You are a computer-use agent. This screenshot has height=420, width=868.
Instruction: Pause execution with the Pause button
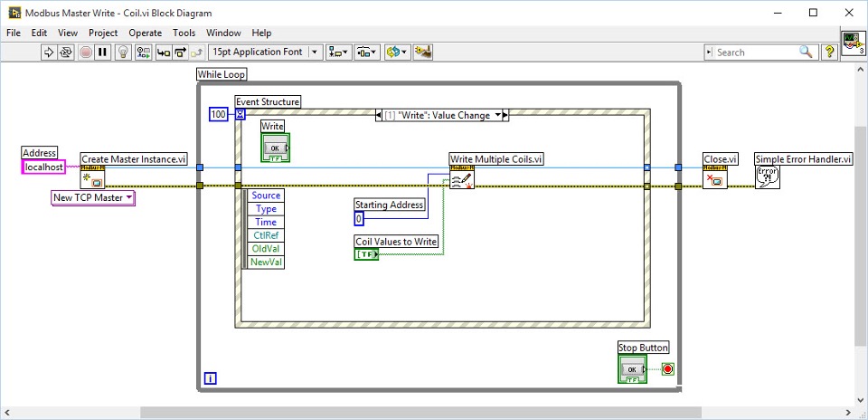click(x=102, y=52)
